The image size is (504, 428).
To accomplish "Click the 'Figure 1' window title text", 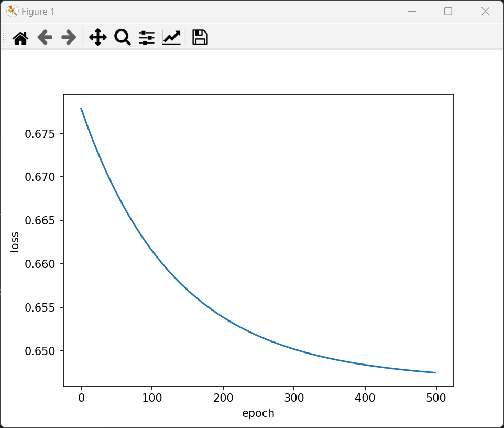I will click(38, 12).
